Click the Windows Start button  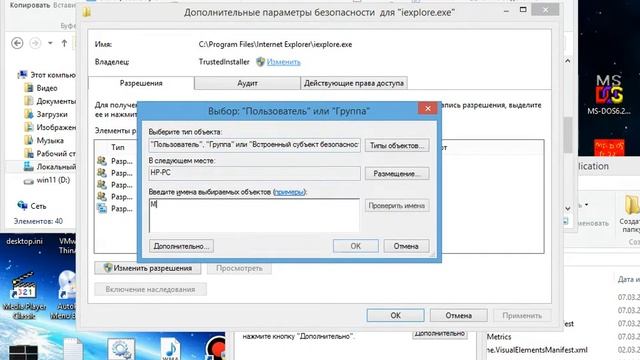(x=23, y=353)
